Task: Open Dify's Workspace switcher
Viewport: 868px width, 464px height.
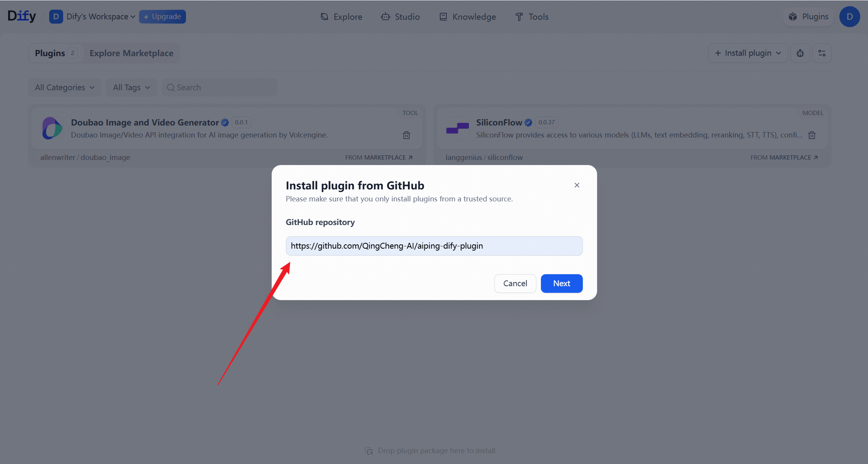Action: pyautogui.click(x=98, y=17)
